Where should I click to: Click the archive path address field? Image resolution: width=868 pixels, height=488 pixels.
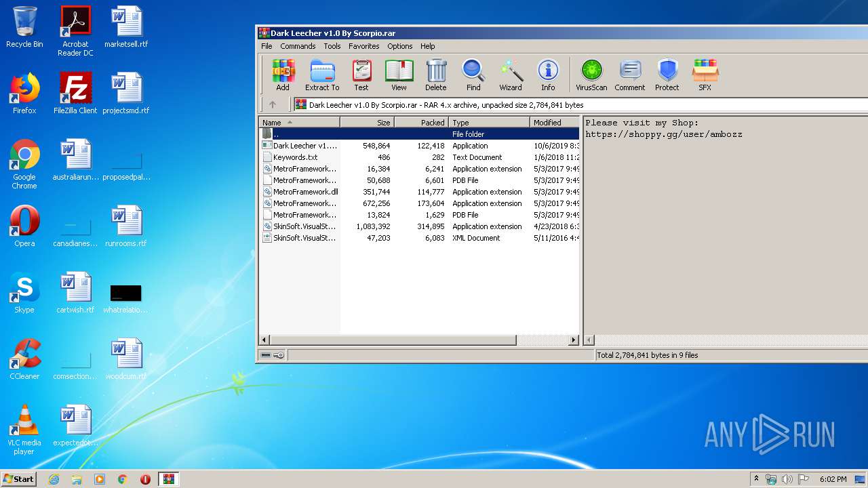tap(580, 105)
